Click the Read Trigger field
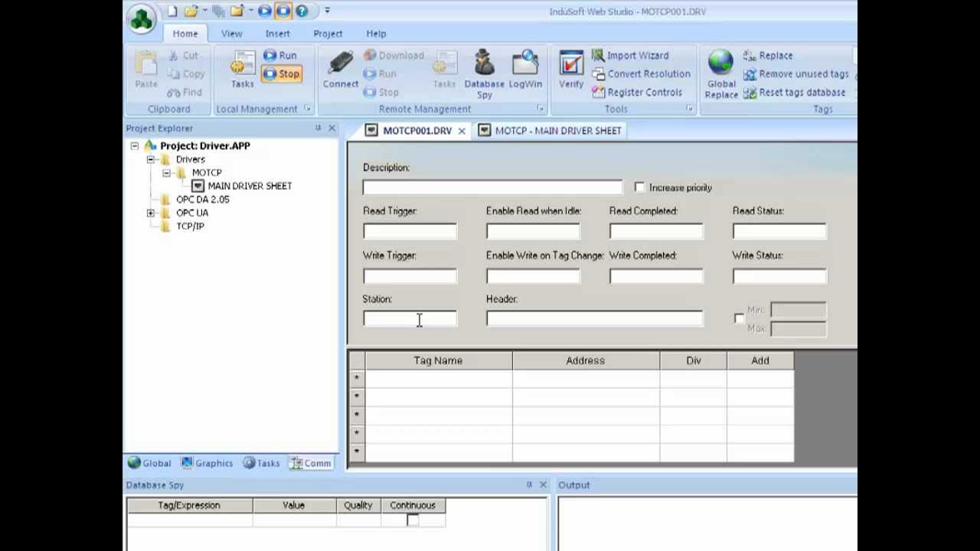 click(410, 231)
